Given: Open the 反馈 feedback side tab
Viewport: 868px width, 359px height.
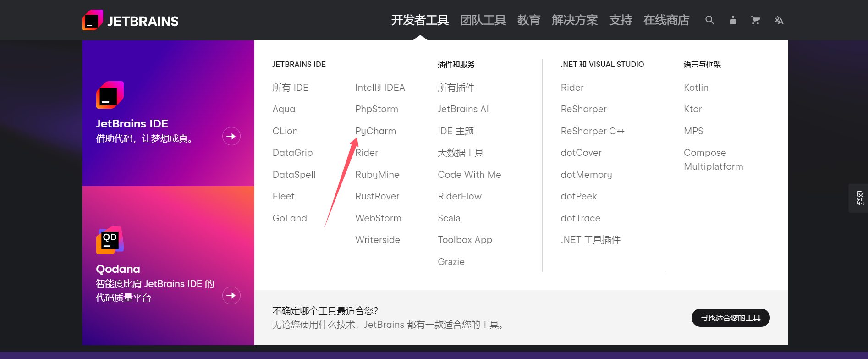Looking at the screenshot, I should (858, 198).
